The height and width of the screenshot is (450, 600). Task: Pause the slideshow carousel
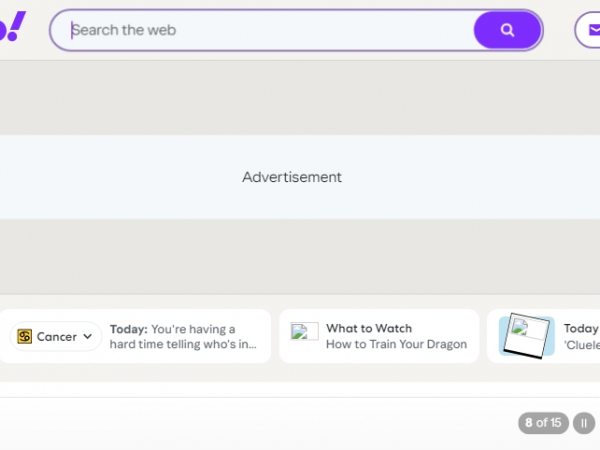tap(584, 423)
